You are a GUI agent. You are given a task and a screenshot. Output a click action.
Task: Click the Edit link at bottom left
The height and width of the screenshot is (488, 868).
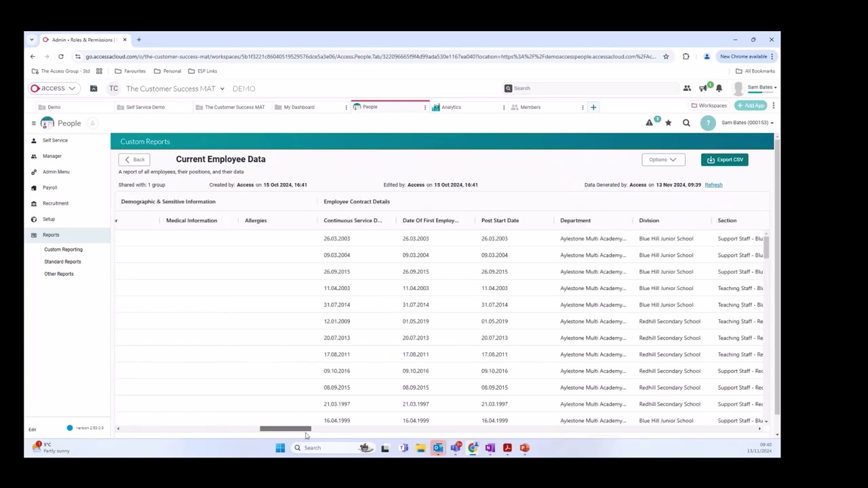pyautogui.click(x=32, y=430)
